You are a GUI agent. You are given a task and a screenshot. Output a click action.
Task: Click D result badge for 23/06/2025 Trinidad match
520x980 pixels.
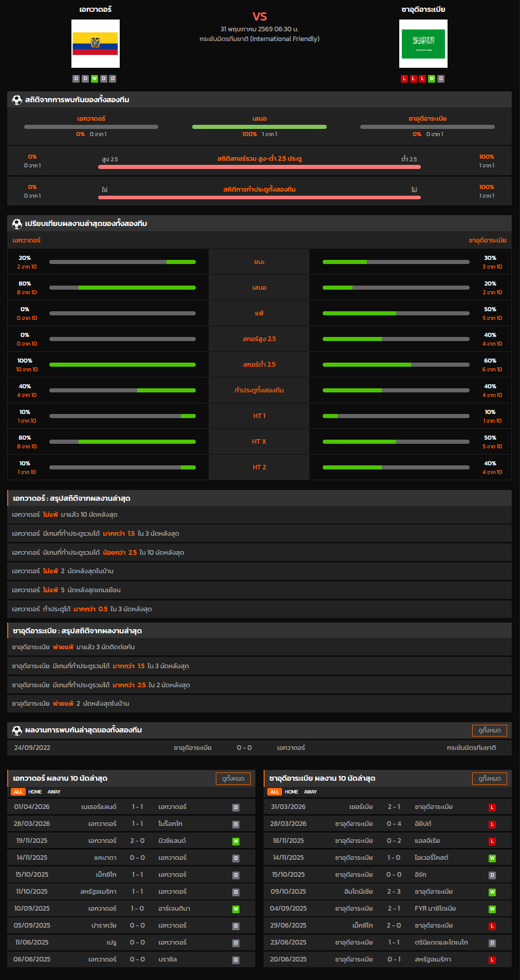click(x=492, y=943)
